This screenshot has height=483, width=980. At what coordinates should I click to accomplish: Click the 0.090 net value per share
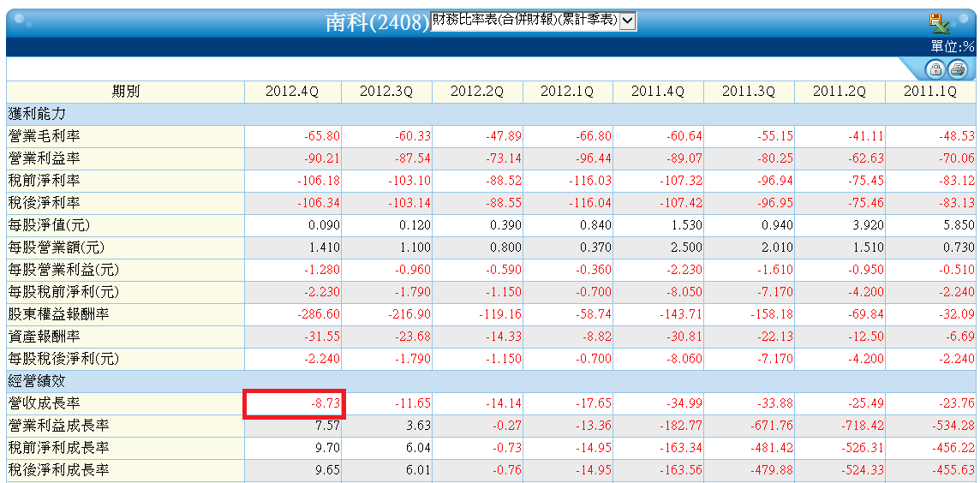[x=325, y=225]
